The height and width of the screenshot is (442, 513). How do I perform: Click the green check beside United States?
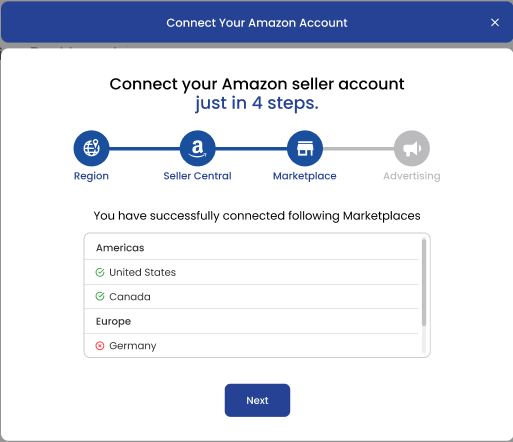(100, 272)
